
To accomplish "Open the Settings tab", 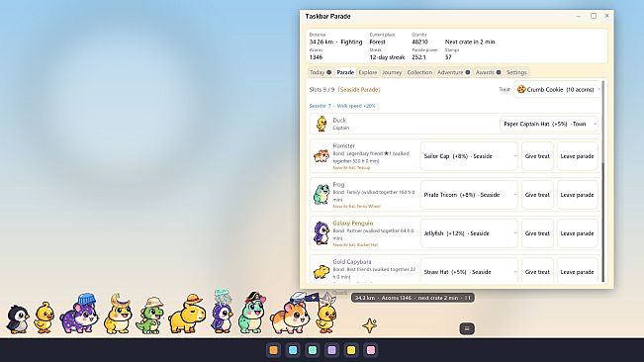I will click(x=516, y=72).
